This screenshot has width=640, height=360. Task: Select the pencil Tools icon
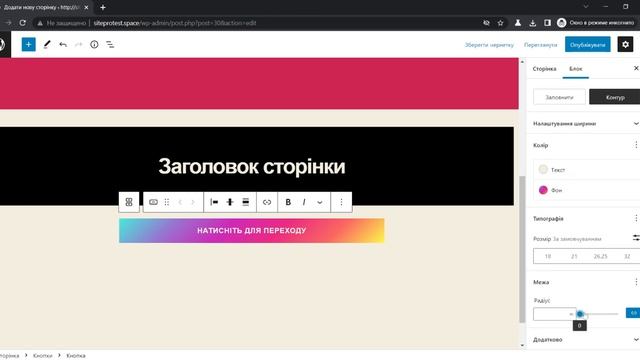click(x=47, y=44)
